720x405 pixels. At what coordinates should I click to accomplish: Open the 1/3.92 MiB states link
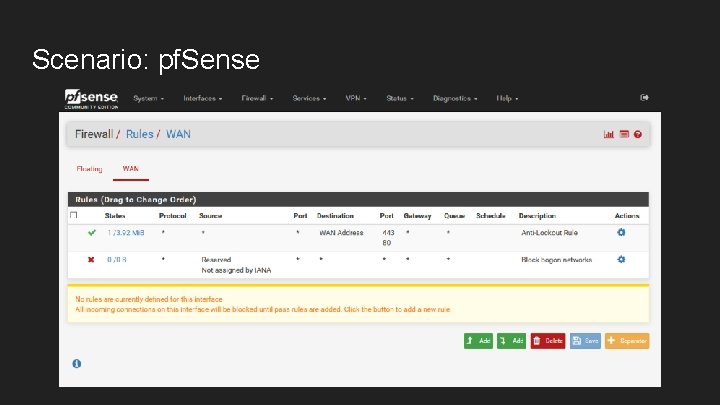[126, 233]
